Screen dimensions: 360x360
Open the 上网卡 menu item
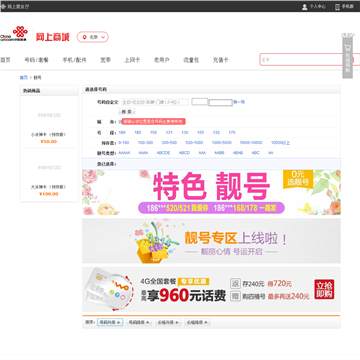pyautogui.click(x=132, y=60)
